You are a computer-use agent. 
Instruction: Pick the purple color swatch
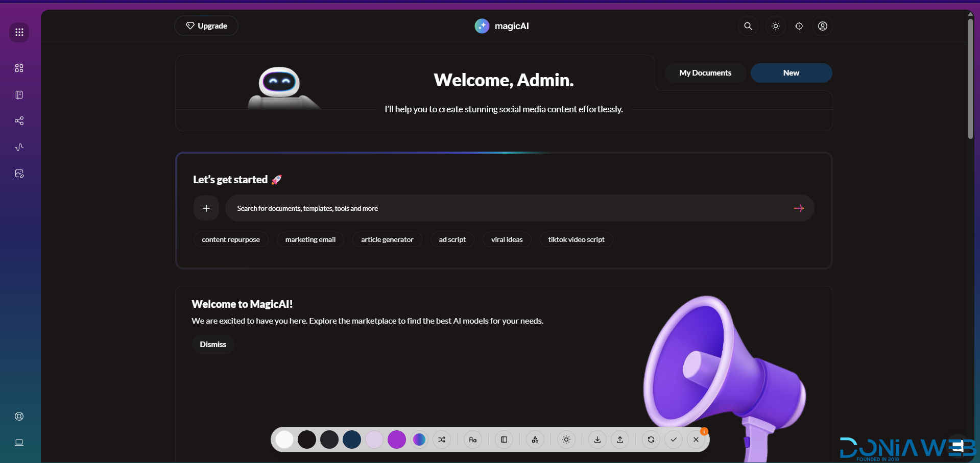[x=396, y=440]
